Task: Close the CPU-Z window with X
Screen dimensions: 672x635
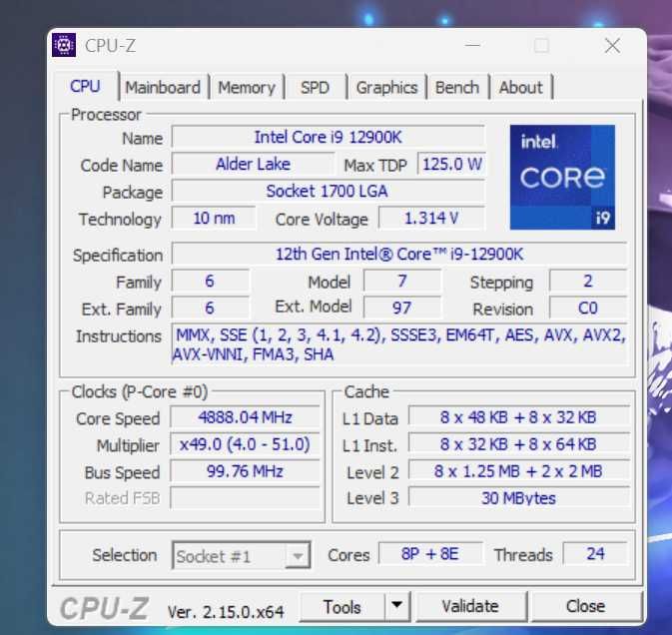Action: [x=612, y=45]
